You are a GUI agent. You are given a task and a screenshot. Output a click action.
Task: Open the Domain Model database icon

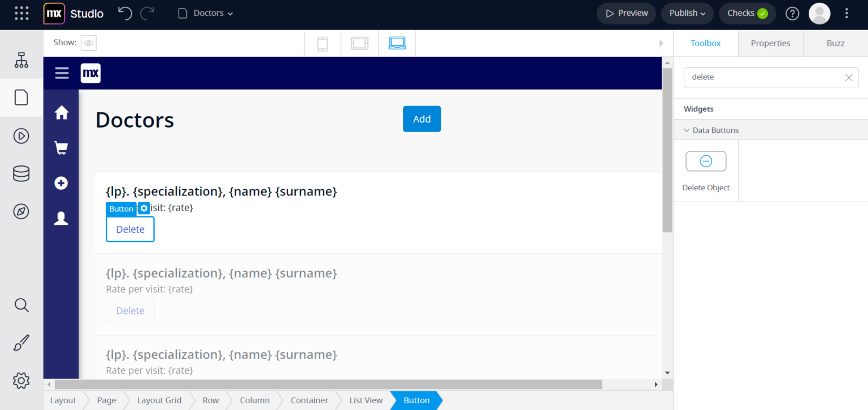pos(21,173)
